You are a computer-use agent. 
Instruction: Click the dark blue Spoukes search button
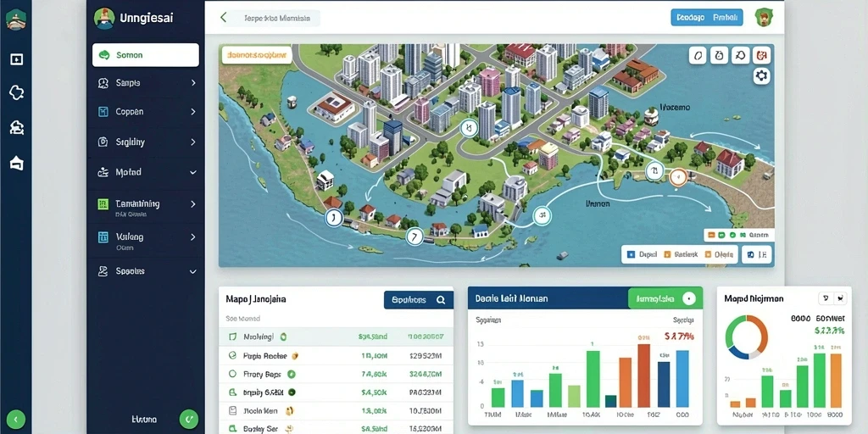point(419,300)
